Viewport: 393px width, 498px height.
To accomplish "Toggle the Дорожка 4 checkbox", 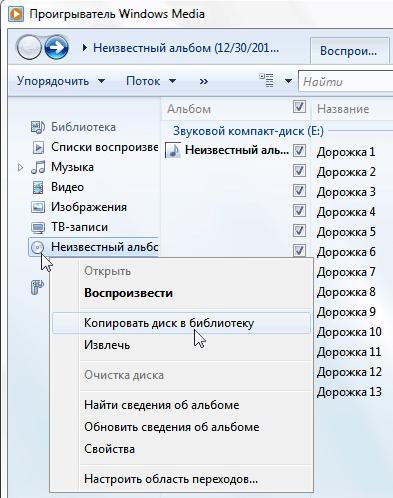I will click(x=299, y=211).
